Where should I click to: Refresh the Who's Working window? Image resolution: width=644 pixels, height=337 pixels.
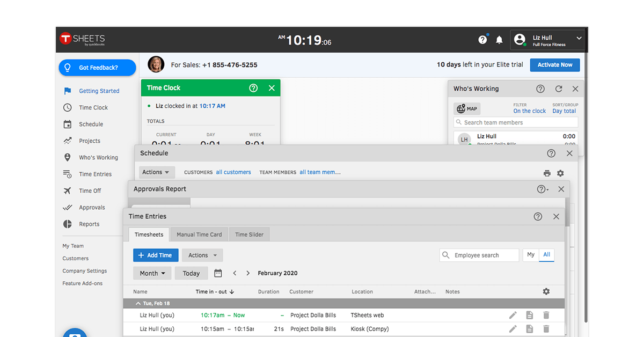[559, 89]
